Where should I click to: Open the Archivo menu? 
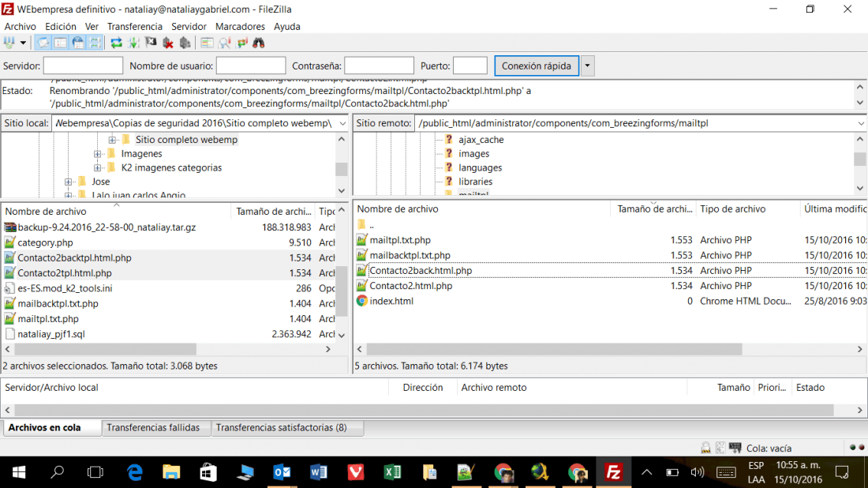[20, 26]
